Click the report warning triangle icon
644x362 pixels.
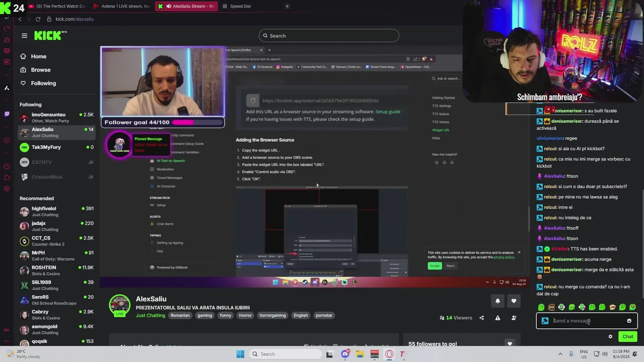coord(498,318)
